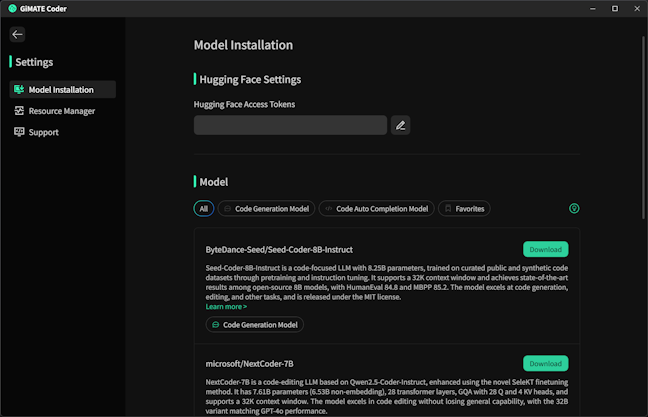Image resolution: width=648 pixels, height=417 pixels.
Task: Filter by Code Generation Model
Action: (266, 209)
